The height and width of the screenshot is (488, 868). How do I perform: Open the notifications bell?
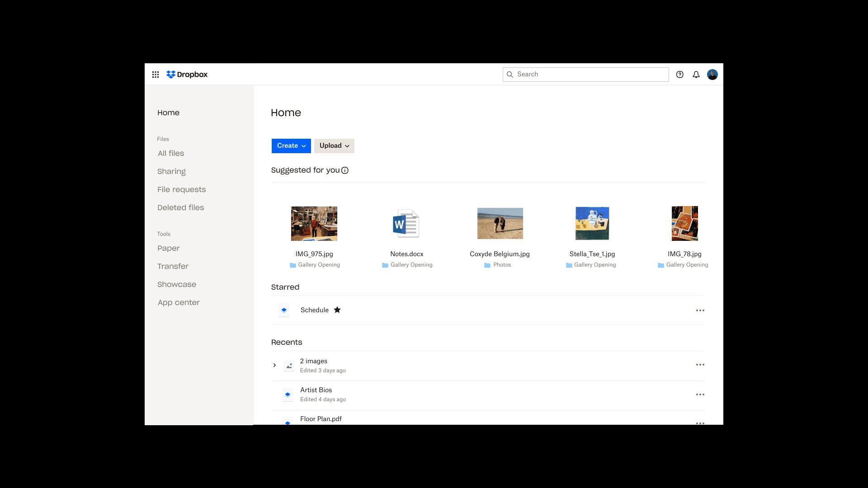696,75
